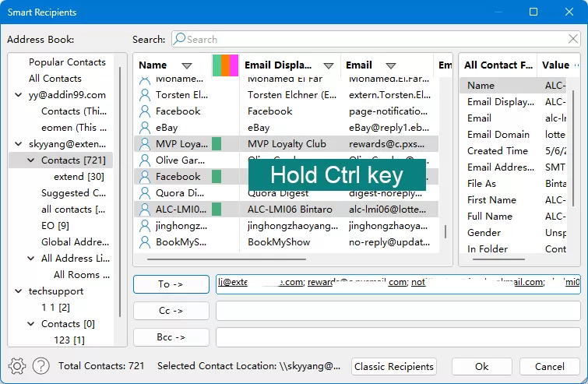The width and height of the screenshot is (588, 384).
Task: Select 'Contacts (Thi...' under yy@addin99.com
Action: 74,111
